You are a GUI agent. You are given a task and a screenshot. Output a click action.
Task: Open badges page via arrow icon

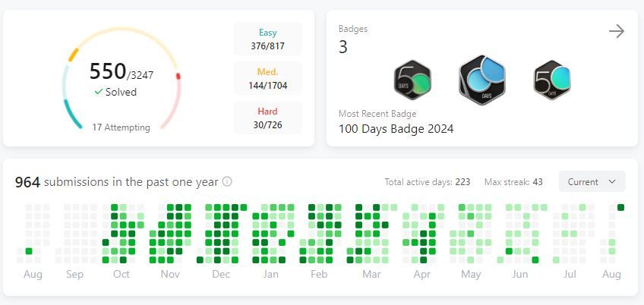617,31
